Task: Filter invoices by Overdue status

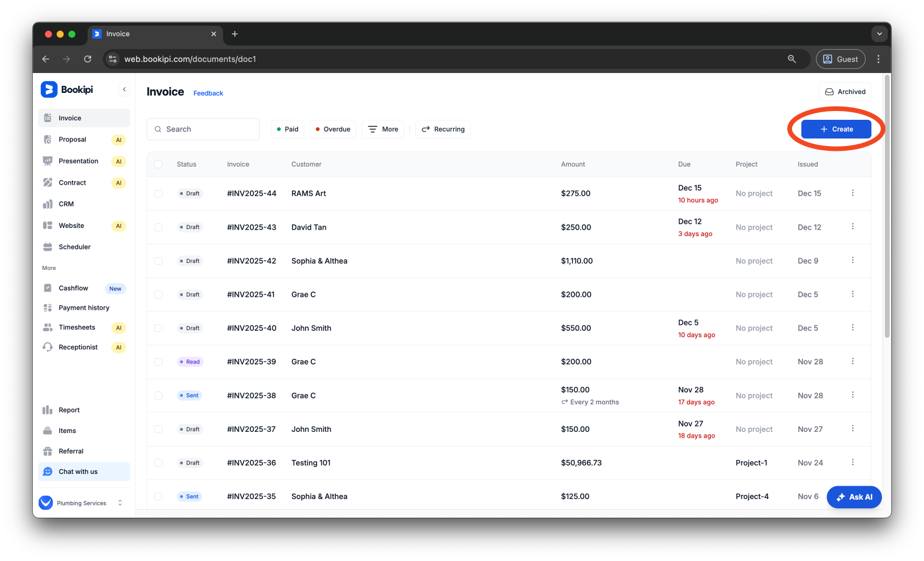Action: coord(333,129)
